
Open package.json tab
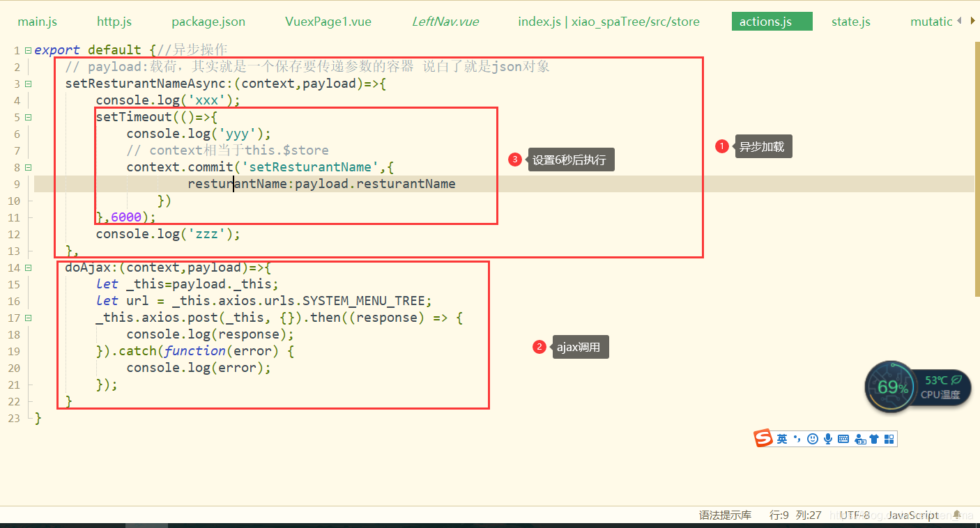(208, 22)
